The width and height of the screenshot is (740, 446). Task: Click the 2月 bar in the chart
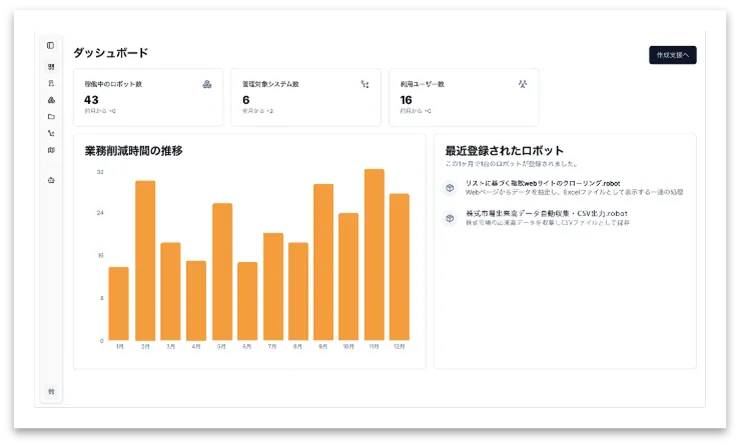click(145, 260)
